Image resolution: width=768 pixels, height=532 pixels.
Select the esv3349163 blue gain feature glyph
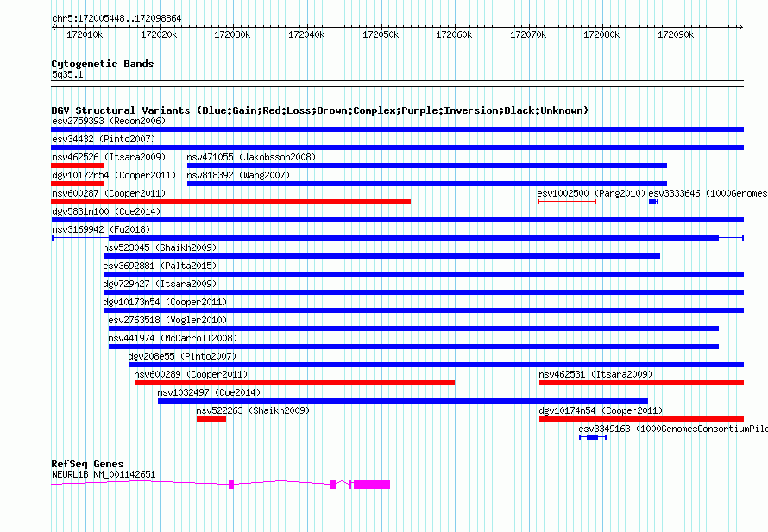593,437
